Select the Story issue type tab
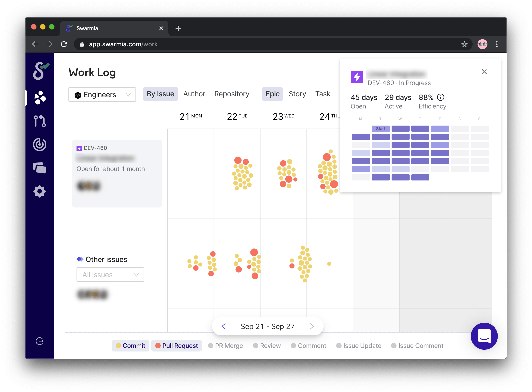Screen dimensions: 532x392 [297, 94]
